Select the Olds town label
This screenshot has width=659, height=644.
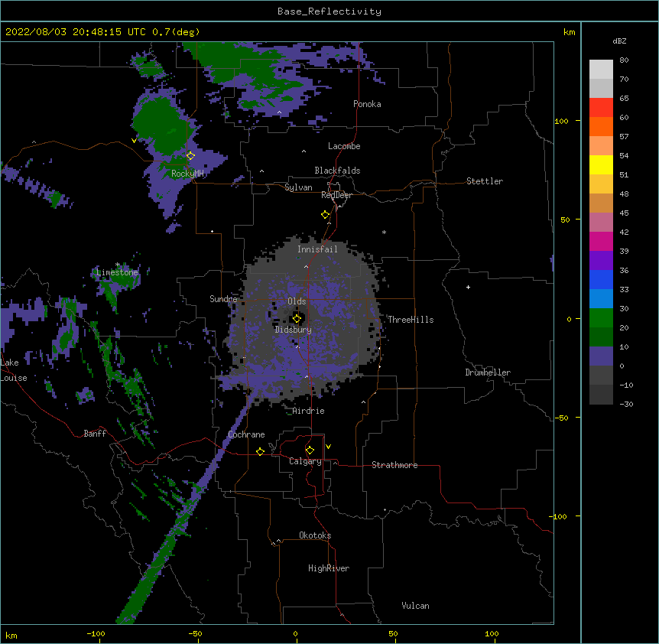pyautogui.click(x=297, y=301)
